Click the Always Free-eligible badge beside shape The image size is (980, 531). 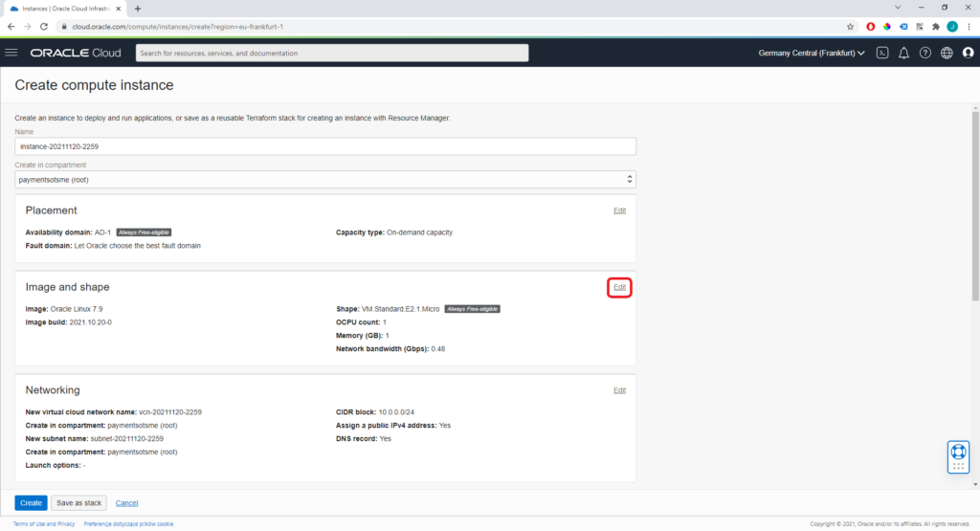(x=472, y=309)
